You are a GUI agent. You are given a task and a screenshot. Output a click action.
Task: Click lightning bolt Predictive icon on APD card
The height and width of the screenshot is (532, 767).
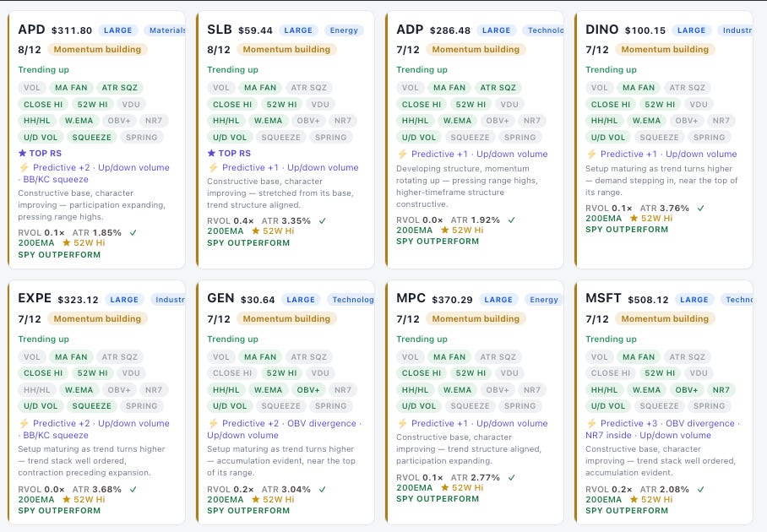(x=24, y=167)
